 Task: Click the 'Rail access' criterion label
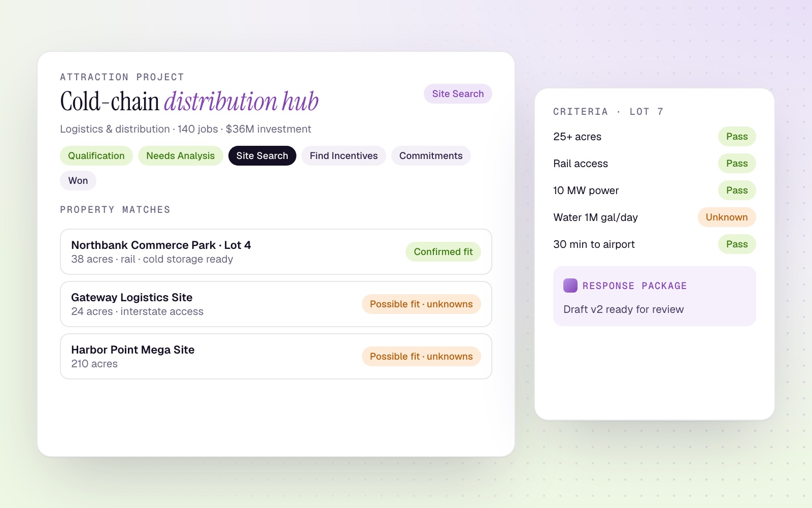coord(581,164)
